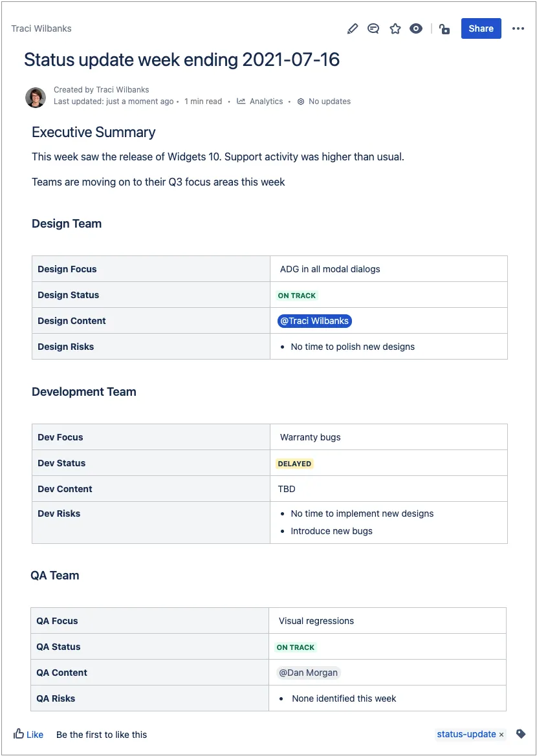Click the QA Status ON TRACK lozenge
The image size is (537, 756).
point(295,647)
